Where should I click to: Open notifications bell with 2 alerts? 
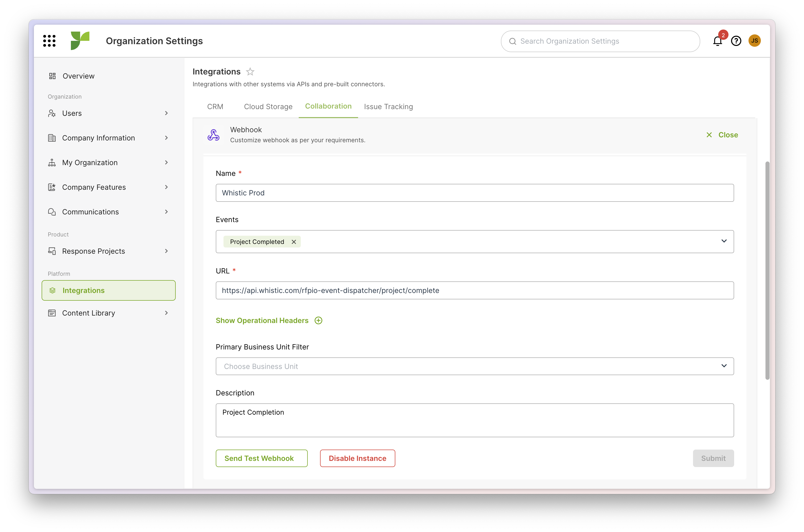pyautogui.click(x=717, y=41)
